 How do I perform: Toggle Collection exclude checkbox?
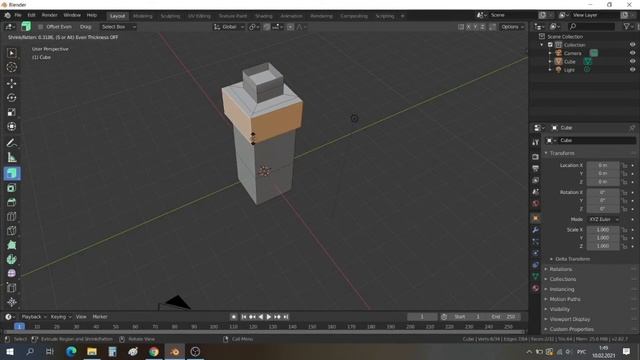(550, 45)
